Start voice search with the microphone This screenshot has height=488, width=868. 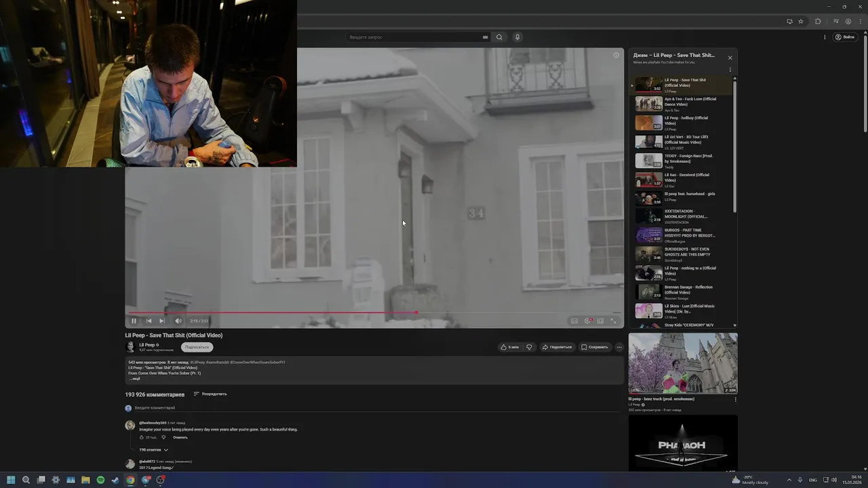pos(517,37)
